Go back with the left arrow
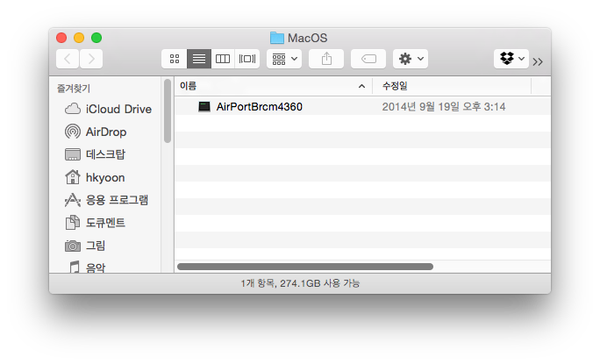 68,59
